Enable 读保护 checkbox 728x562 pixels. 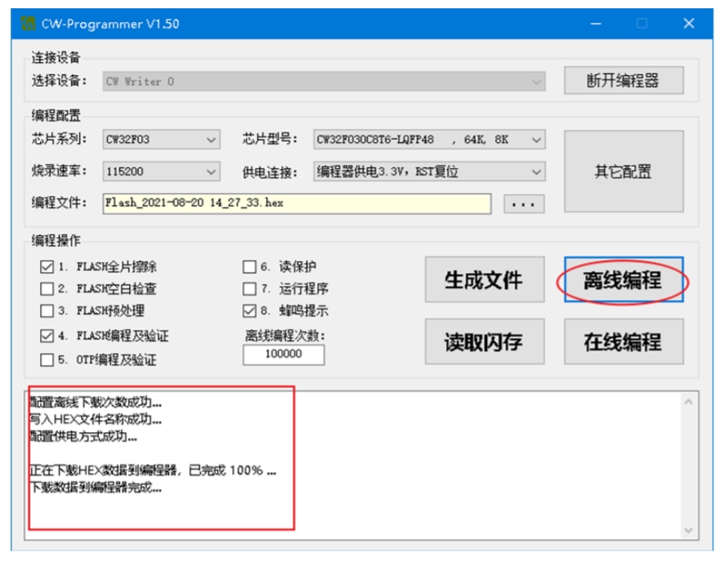pos(249,267)
